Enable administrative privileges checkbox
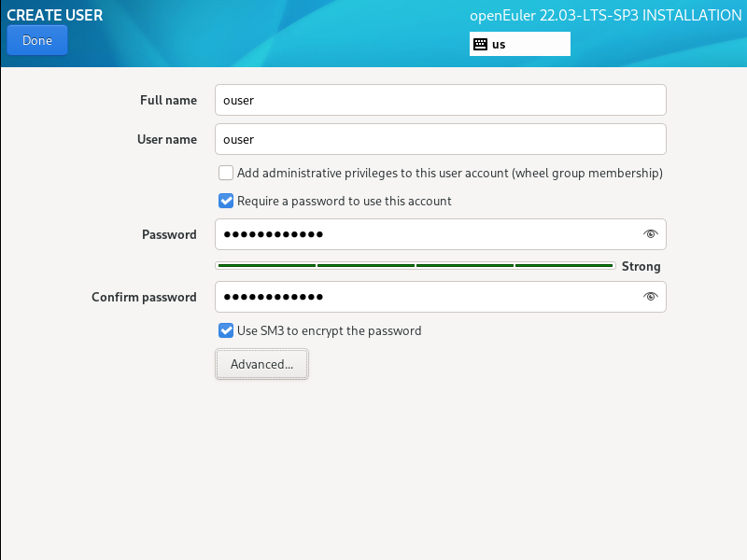This screenshot has width=747, height=560. [226, 173]
